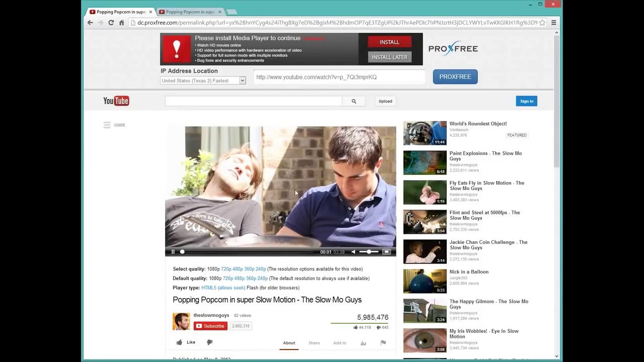
Task: Click the FEATURED badge
Action: (x=517, y=135)
